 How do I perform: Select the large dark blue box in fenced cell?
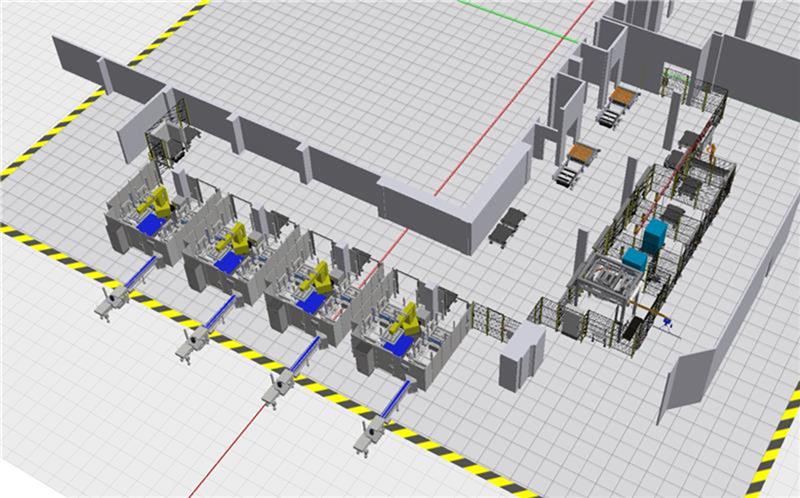(655, 237)
